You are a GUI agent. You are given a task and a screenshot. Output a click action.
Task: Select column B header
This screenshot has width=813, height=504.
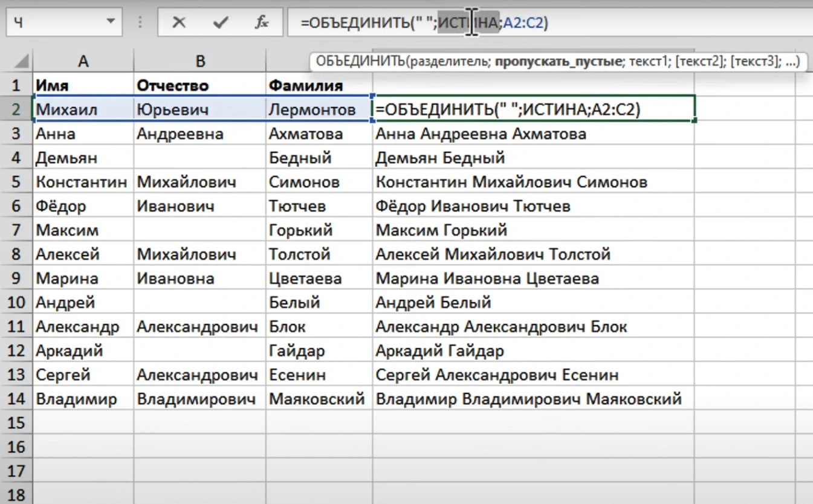click(200, 61)
